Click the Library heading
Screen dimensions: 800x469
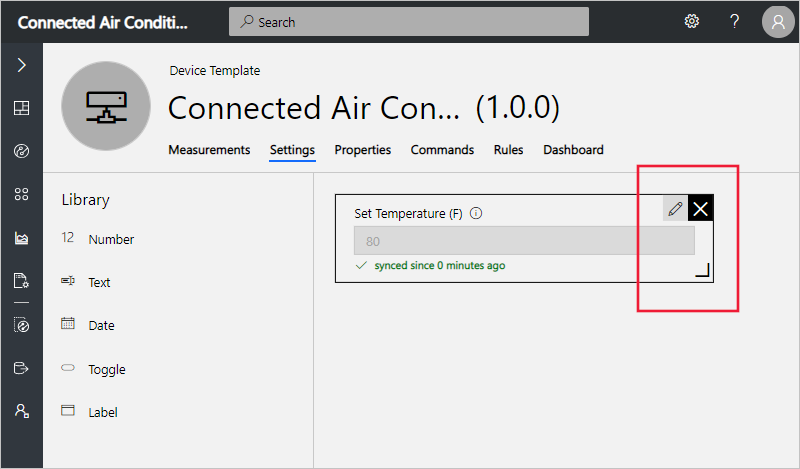pyautogui.click(x=86, y=200)
